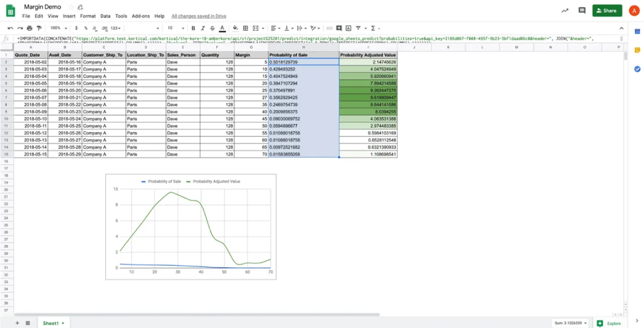
Task: Open vertical align dropdown
Action: pos(288,28)
